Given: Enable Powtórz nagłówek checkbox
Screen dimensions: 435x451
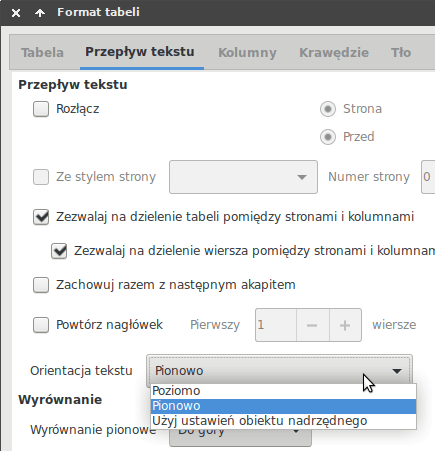Looking at the screenshot, I should coord(41,325).
